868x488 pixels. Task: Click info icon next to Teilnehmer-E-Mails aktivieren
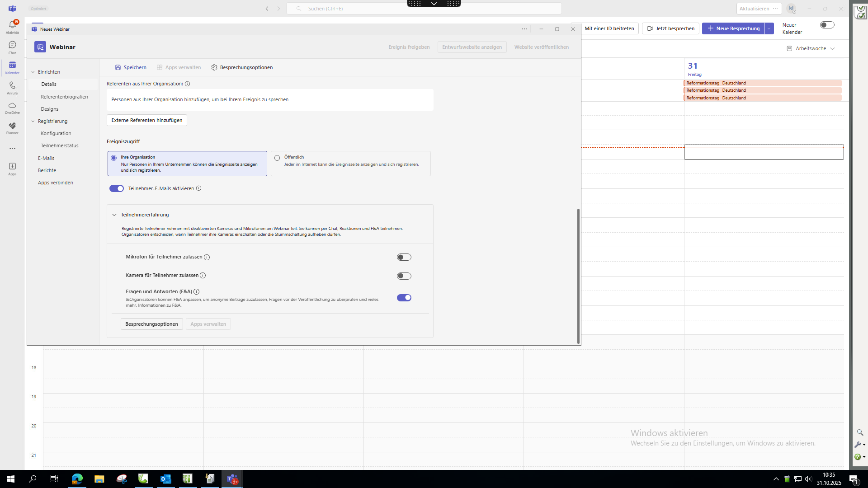[198, 188]
